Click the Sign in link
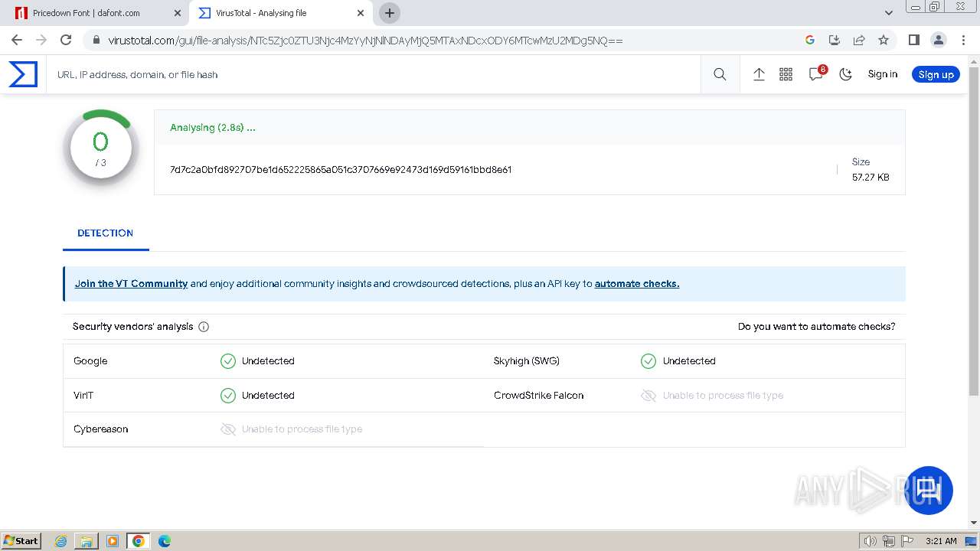 point(883,74)
